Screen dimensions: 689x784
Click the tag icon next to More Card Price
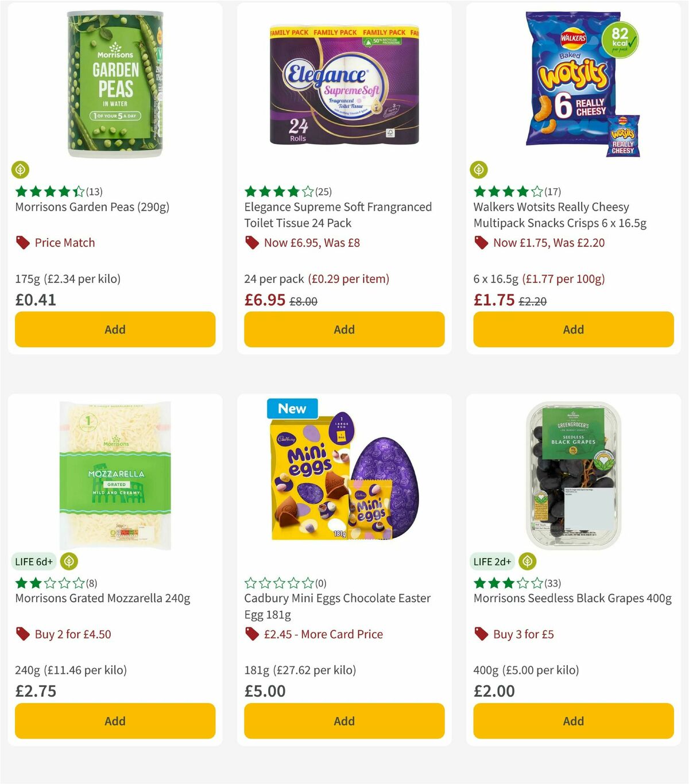coord(251,634)
